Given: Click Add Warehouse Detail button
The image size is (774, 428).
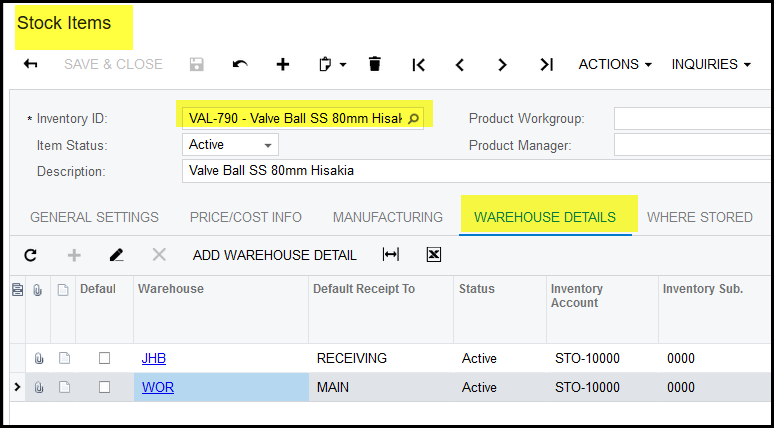Looking at the screenshot, I should [274, 255].
